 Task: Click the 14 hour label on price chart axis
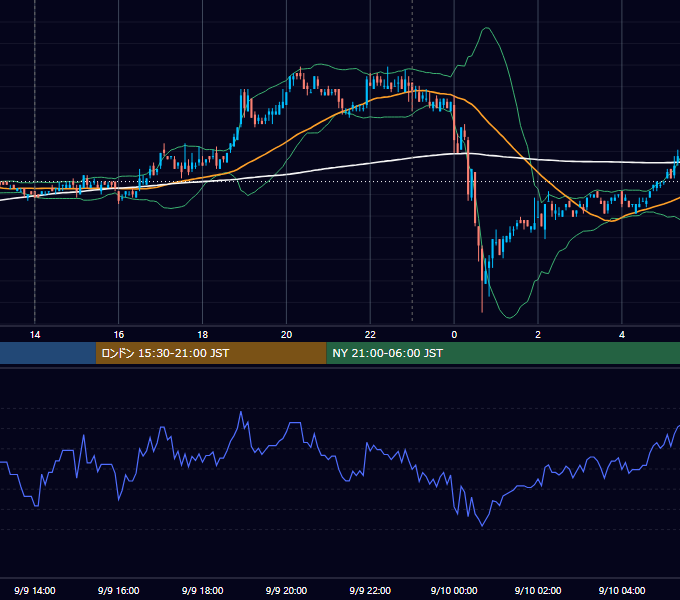(35, 335)
